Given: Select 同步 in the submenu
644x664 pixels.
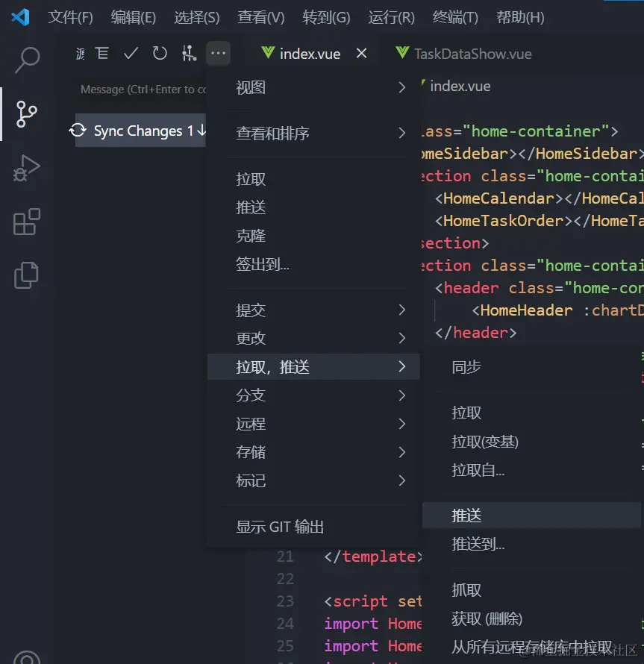Looking at the screenshot, I should (x=532, y=367).
